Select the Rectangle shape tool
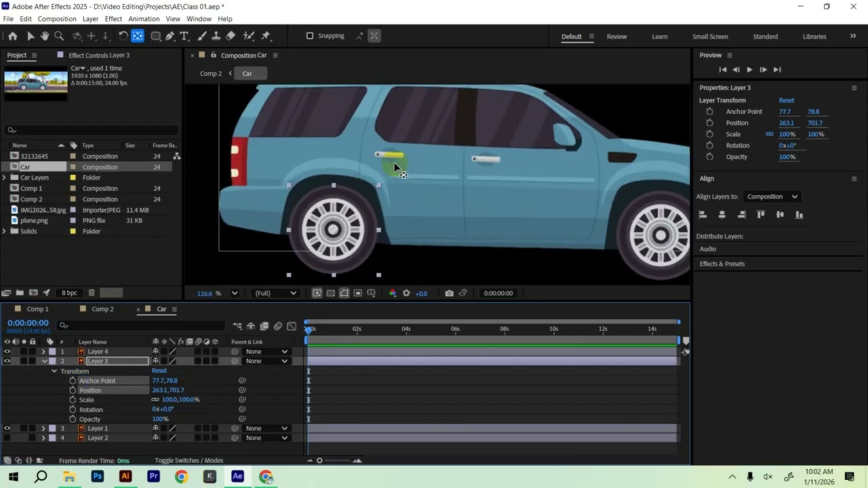The height and width of the screenshot is (488, 868). tap(155, 36)
